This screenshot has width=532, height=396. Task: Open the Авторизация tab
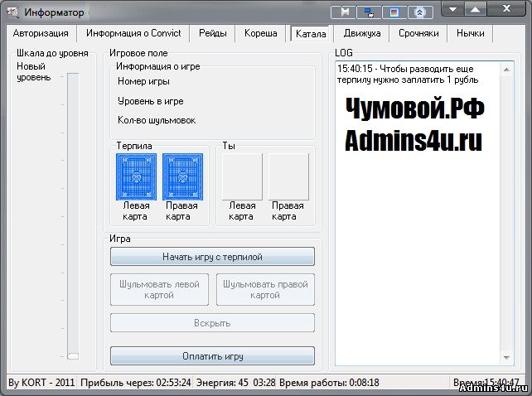point(42,34)
